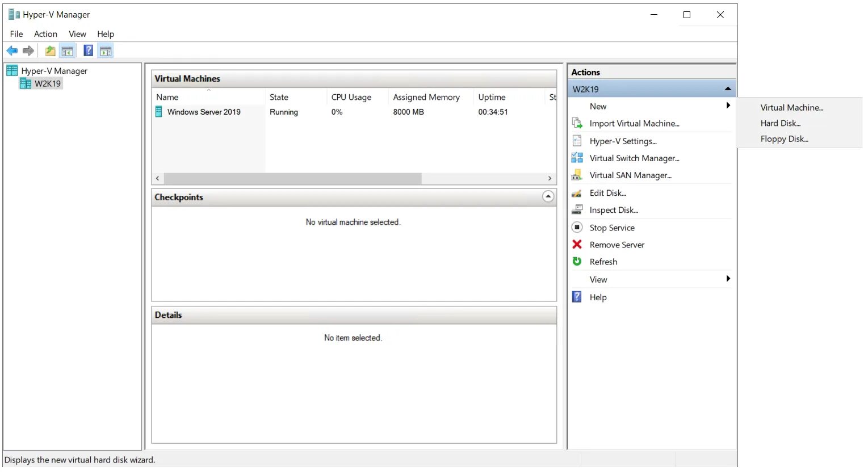868x475 pixels.
Task: Click the scroll left arrow in Virtual Machines
Action: coord(157,178)
